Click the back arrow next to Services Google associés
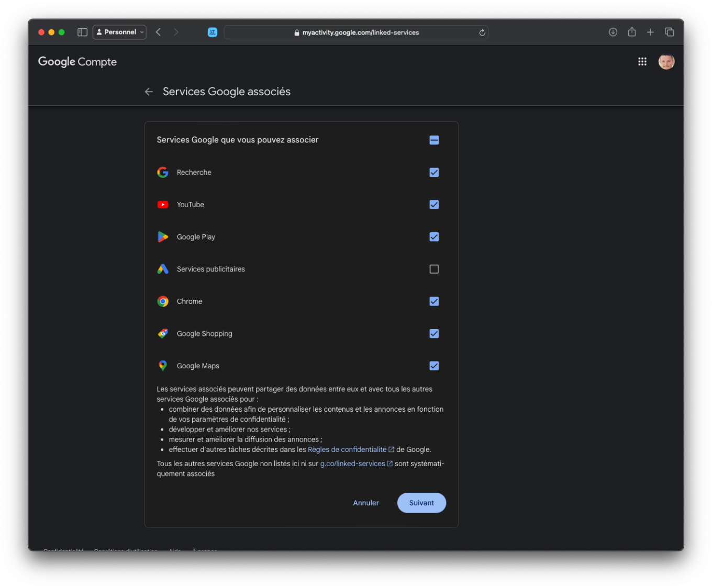Screen dimensions: 712x588 pyautogui.click(x=149, y=92)
